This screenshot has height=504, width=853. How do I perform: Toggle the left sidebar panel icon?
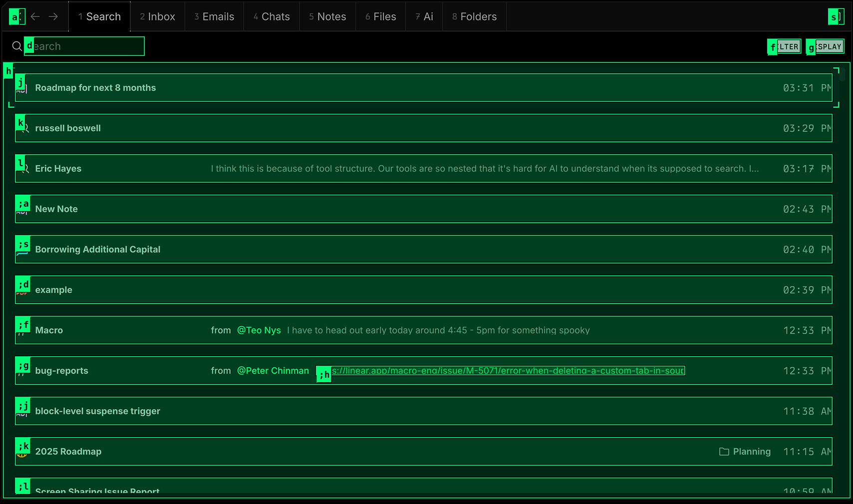click(16, 17)
